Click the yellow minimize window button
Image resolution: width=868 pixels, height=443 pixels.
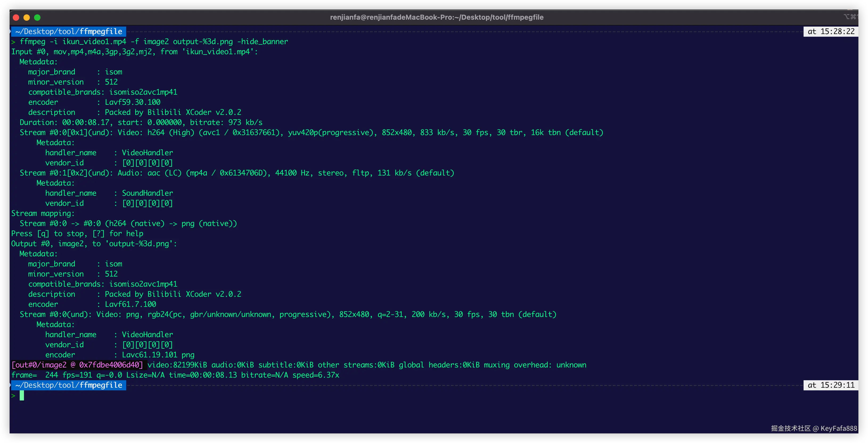tap(27, 18)
